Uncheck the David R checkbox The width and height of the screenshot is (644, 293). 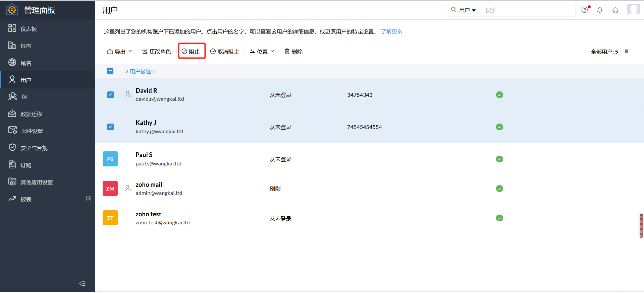[x=110, y=95]
